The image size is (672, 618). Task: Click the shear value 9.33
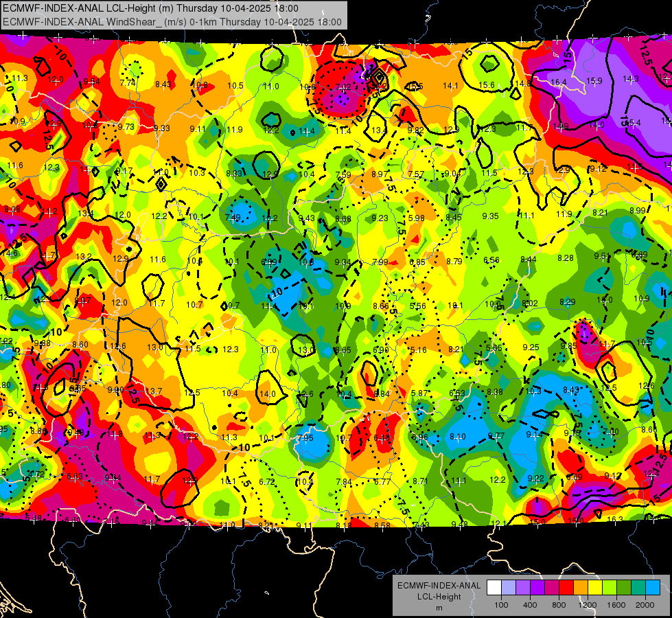(161, 128)
